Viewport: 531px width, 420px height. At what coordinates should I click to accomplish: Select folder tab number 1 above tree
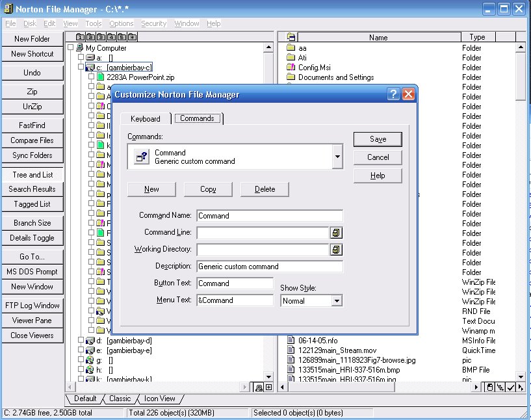point(80,37)
